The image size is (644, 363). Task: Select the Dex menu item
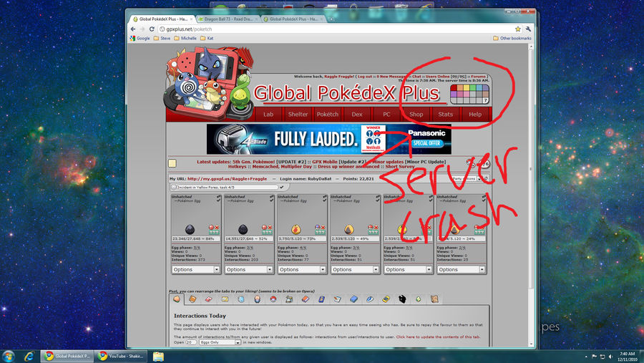click(x=357, y=115)
